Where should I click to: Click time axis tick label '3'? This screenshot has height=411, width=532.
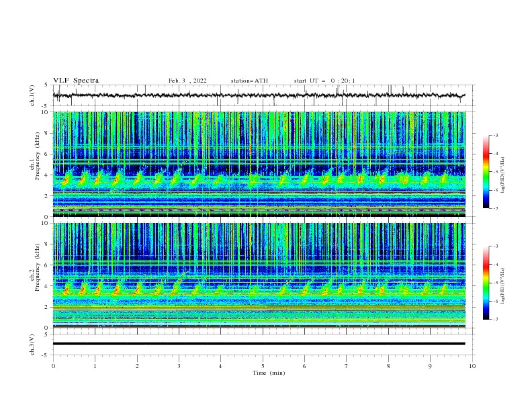tap(179, 366)
